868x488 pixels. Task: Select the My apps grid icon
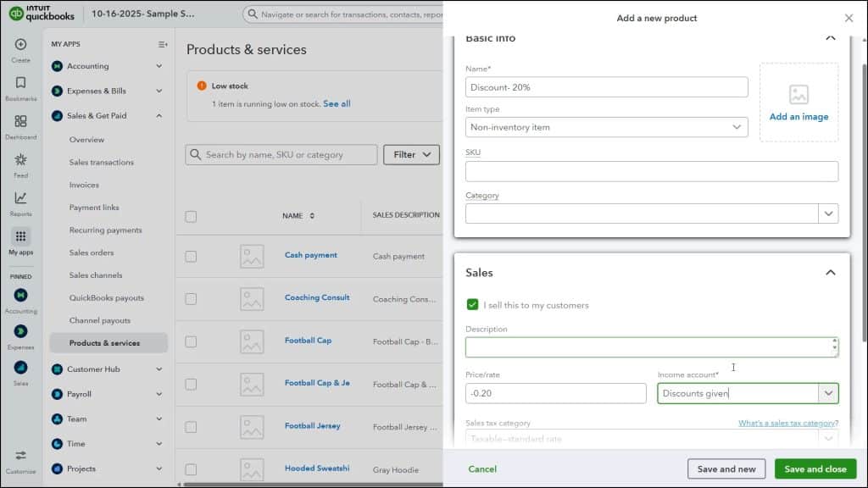click(19, 237)
